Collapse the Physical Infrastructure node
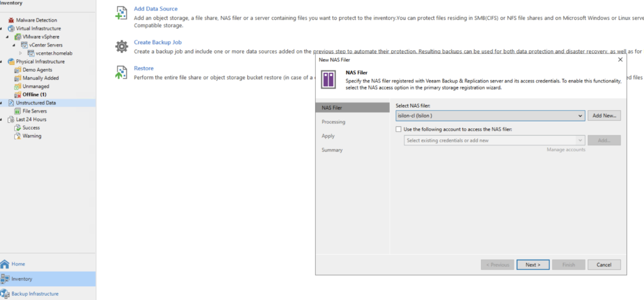This screenshot has width=644, height=300. [2, 62]
